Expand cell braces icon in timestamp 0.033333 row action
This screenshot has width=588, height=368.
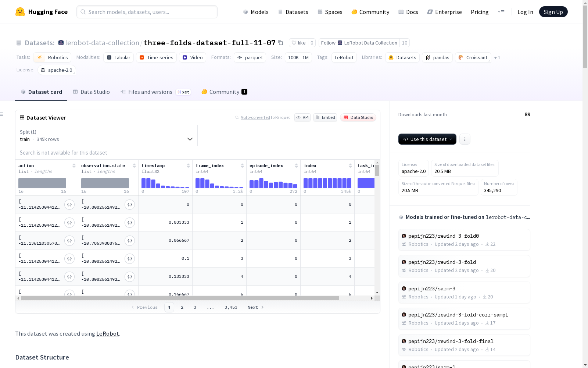(69, 223)
